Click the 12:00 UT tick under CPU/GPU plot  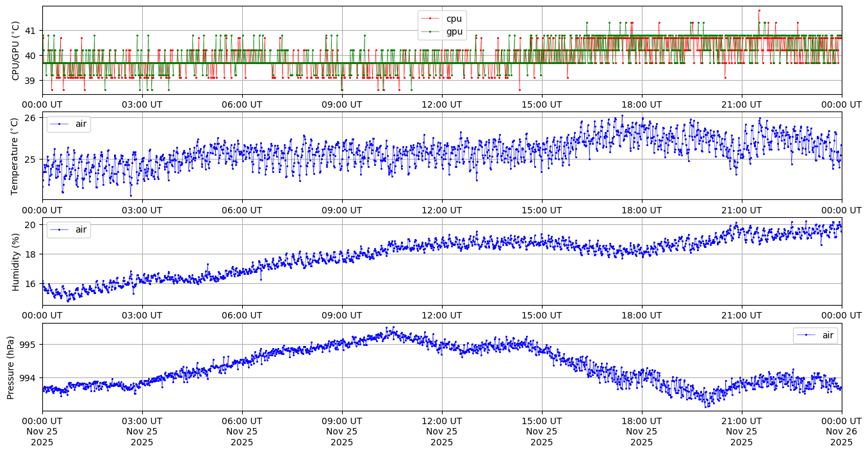442,104
